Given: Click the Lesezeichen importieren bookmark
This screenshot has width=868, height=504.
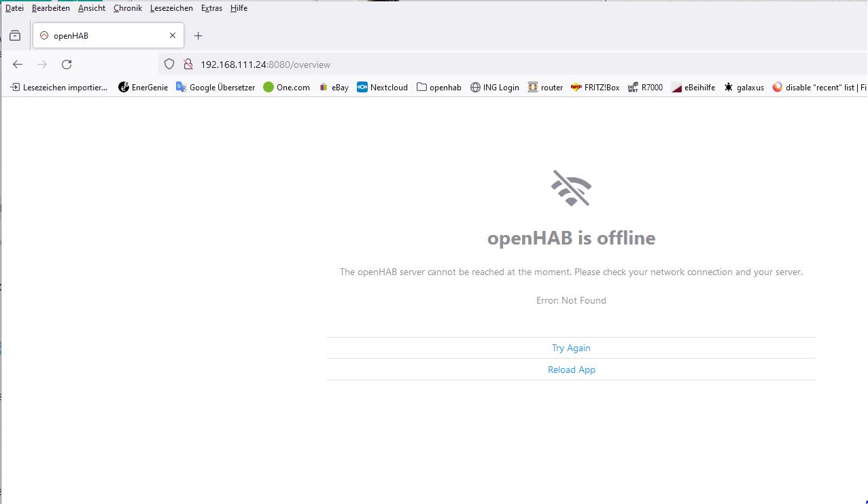Looking at the screenshot, I should pos(58,87).
